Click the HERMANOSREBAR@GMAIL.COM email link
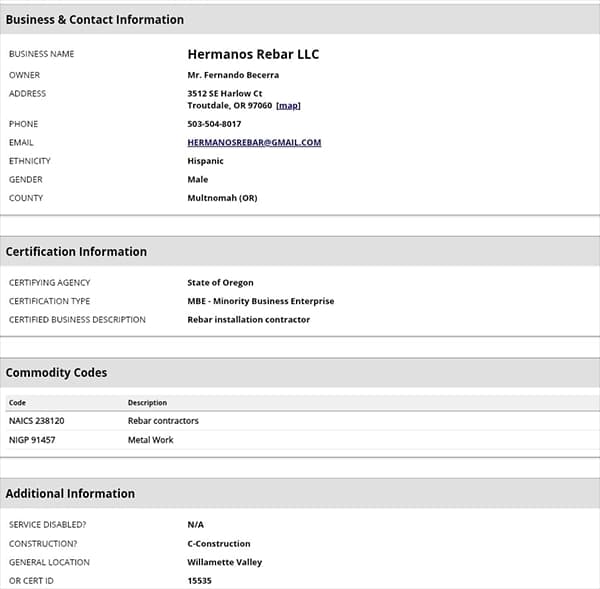Image resolution: width=600 pixels, height=589 pixels. [x=254, y=142]
